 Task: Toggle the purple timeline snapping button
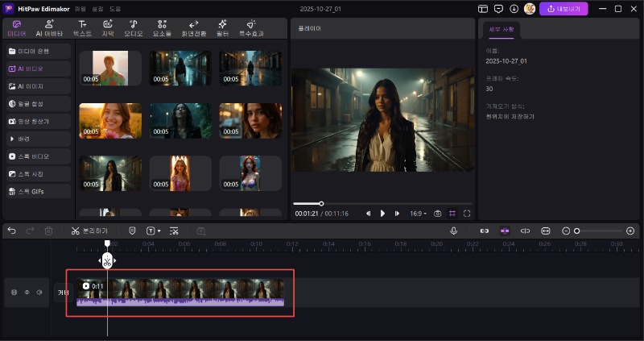(x=505, y=231)
